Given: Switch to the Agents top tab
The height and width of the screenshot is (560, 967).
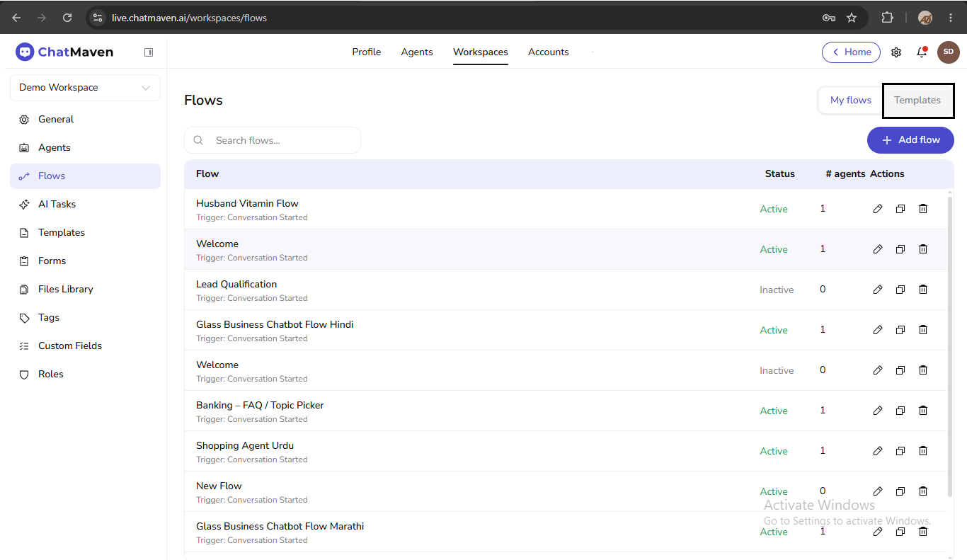Looking at the screenshot, I should click(417, 52).
